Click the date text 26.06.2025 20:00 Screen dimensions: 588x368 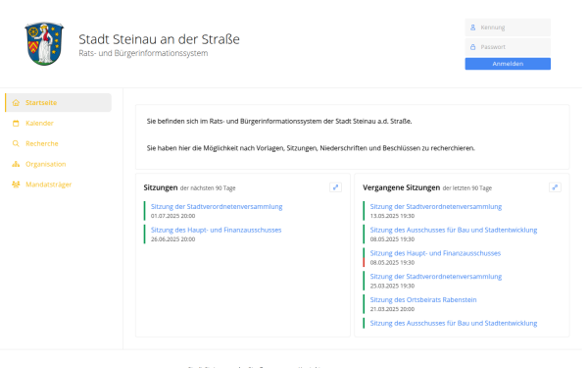coord(172,239)
